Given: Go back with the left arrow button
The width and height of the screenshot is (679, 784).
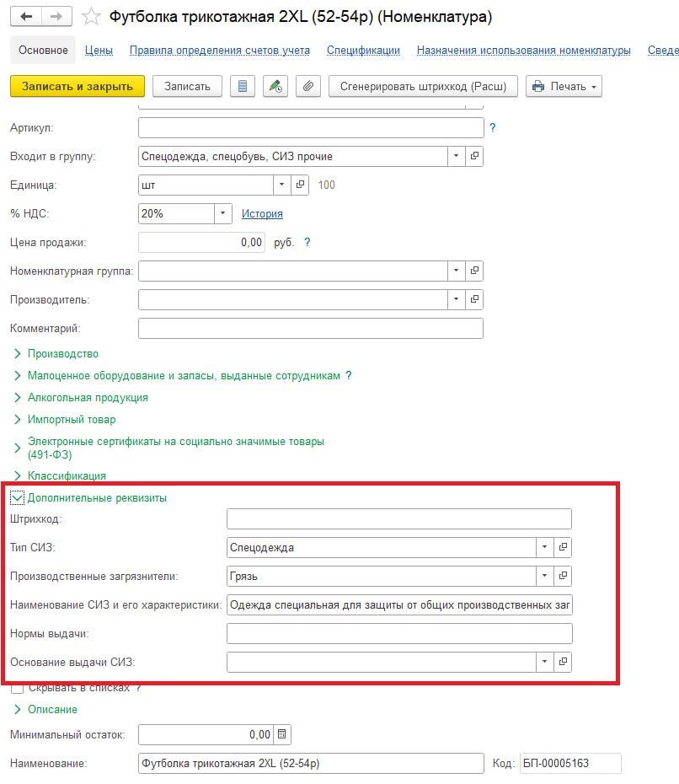Looking at the screenshot, I should click(x=26, y=17).
